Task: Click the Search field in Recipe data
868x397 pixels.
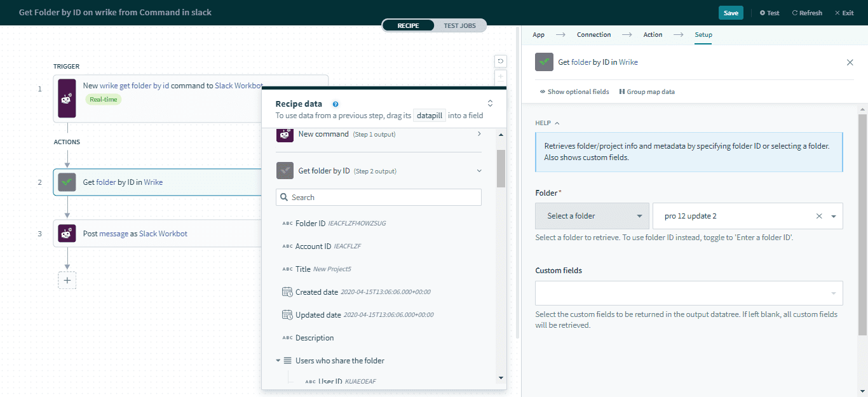Action: click(x=378, y=197)
